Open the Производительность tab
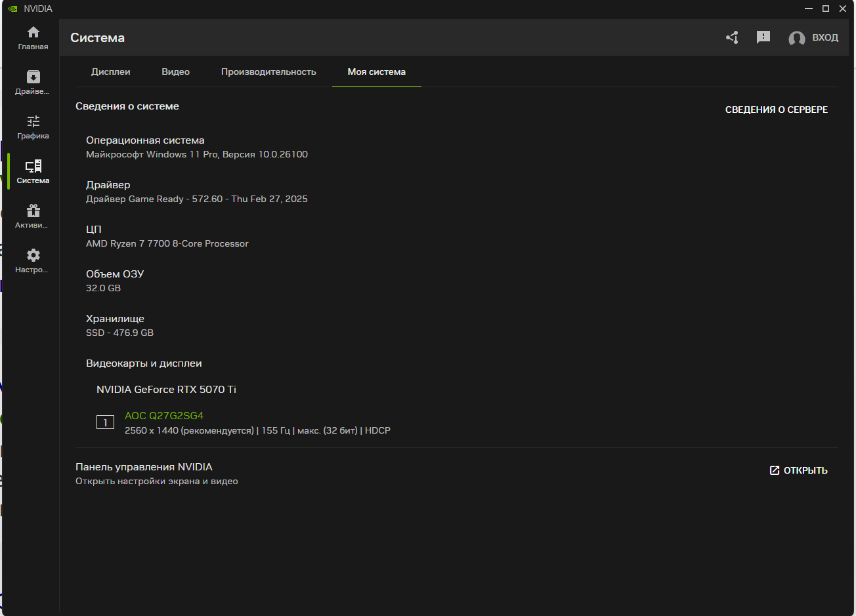This screenshot has height=616, width=856. (268, 72)
